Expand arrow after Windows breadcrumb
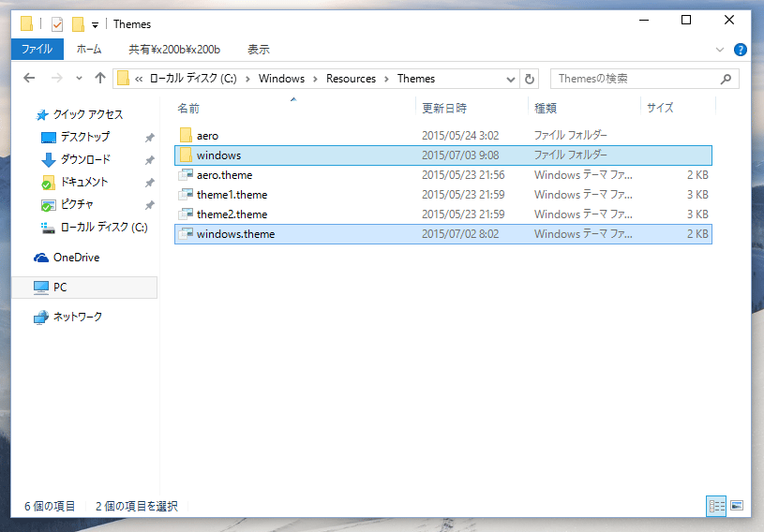The image size is (764, 532). click(x=315, y=79)
